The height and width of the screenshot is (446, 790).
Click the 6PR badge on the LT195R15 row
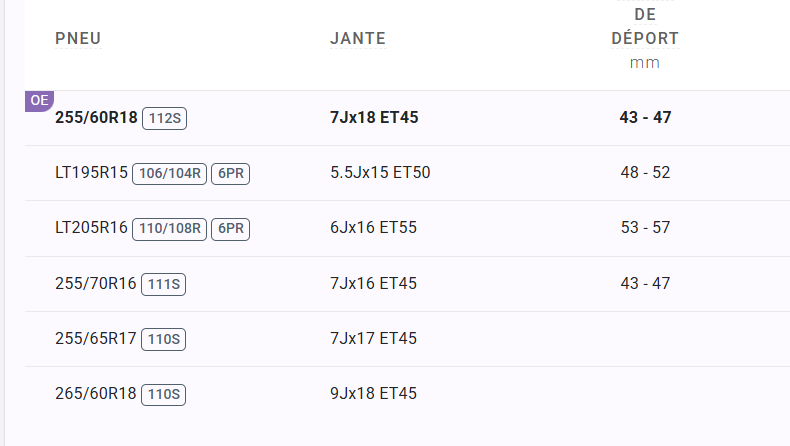(230, 174)
